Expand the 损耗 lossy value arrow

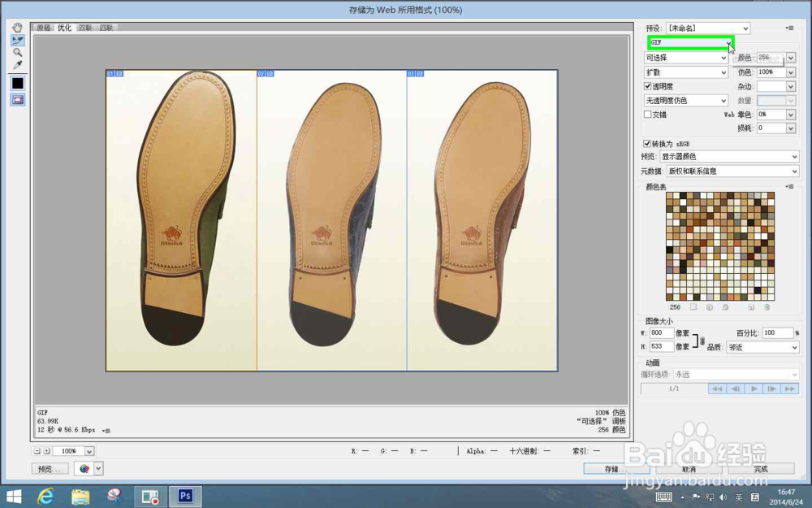791,128
